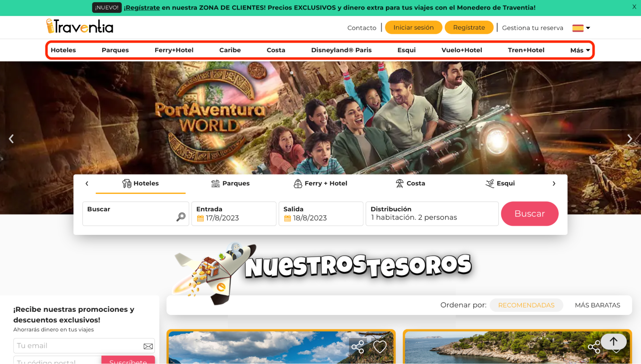Click the yellow Regístrate button
The height and width of the screenshot is (364, 641).
469,28
